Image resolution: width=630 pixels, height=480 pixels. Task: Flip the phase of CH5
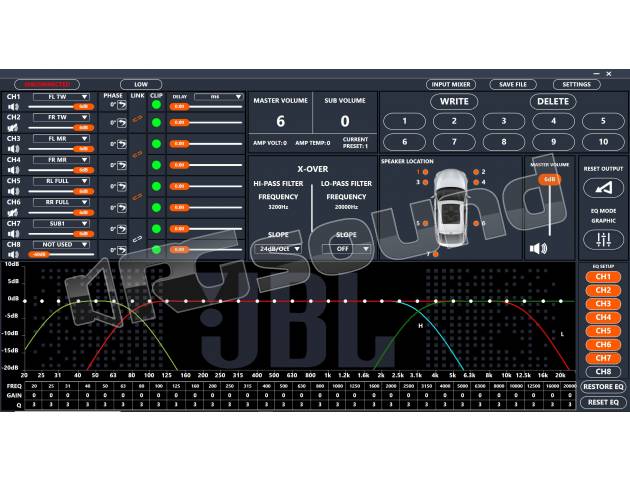[x=121, y=187]
